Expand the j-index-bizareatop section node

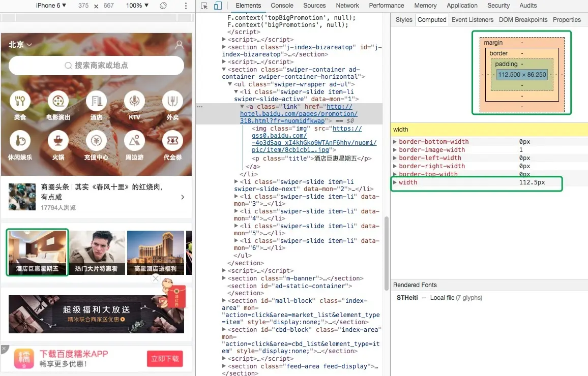pos(224,47)
